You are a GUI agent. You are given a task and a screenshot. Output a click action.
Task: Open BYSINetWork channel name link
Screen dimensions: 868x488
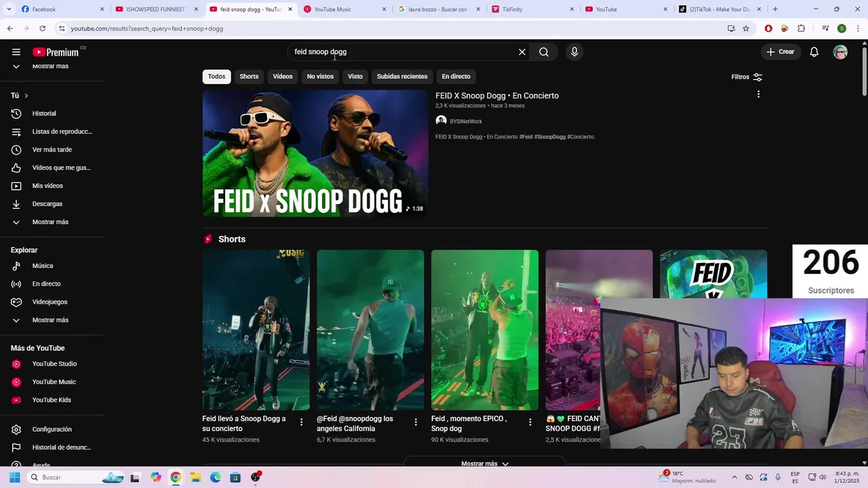coord(466,121)
